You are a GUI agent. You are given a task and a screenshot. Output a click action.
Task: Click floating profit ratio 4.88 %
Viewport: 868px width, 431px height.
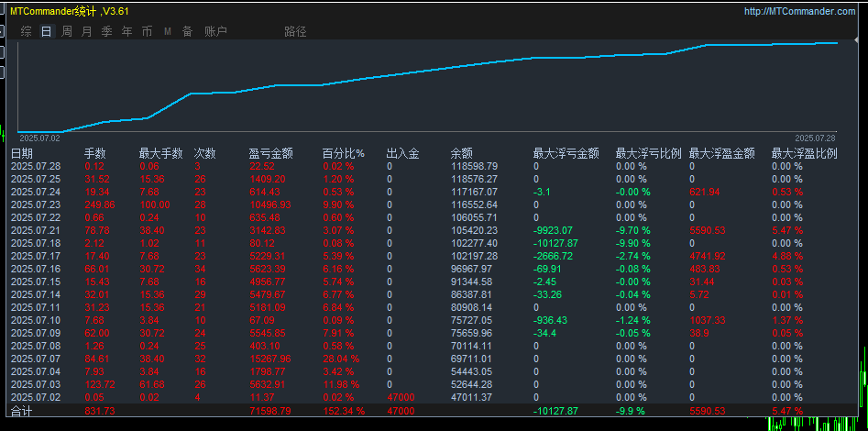[787, 256]
